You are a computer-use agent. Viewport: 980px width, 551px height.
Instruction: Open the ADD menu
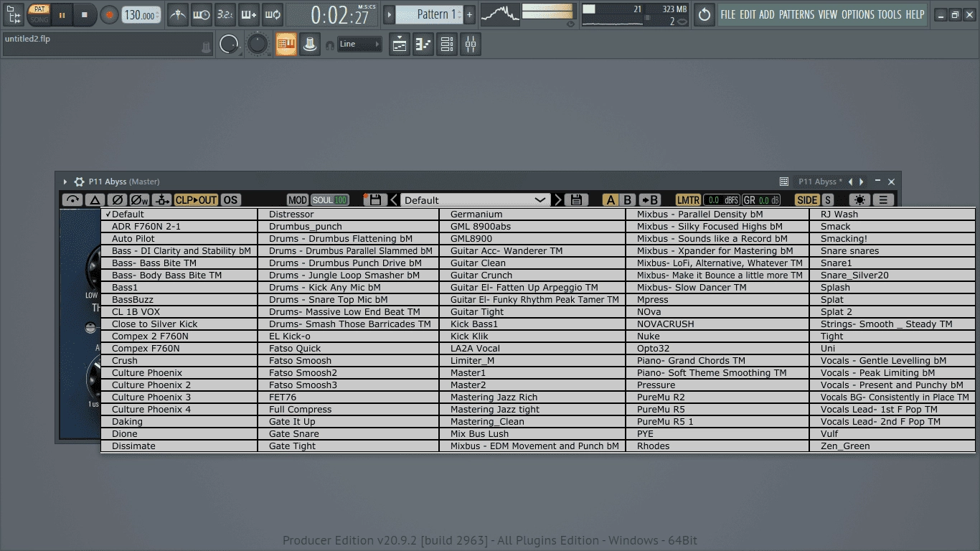pos(767,14)
